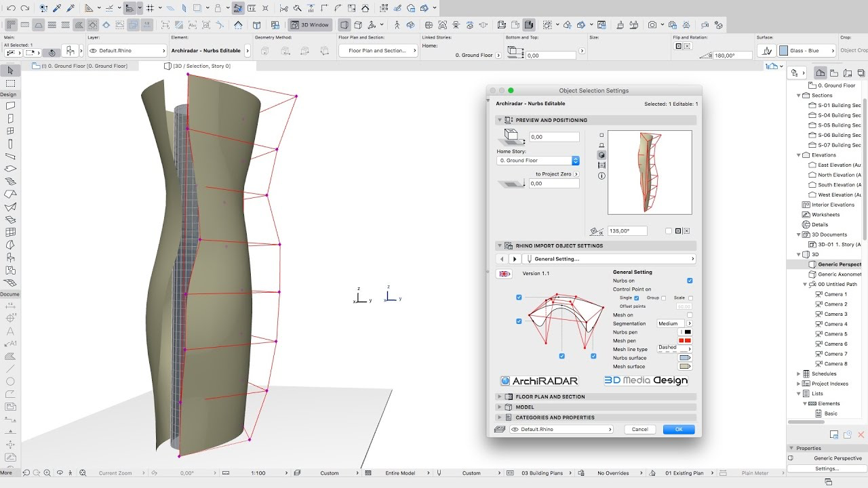Switch to the 3D / Selection, Story 0 tab
868x488 pixels.
click(x=197, y=66)
